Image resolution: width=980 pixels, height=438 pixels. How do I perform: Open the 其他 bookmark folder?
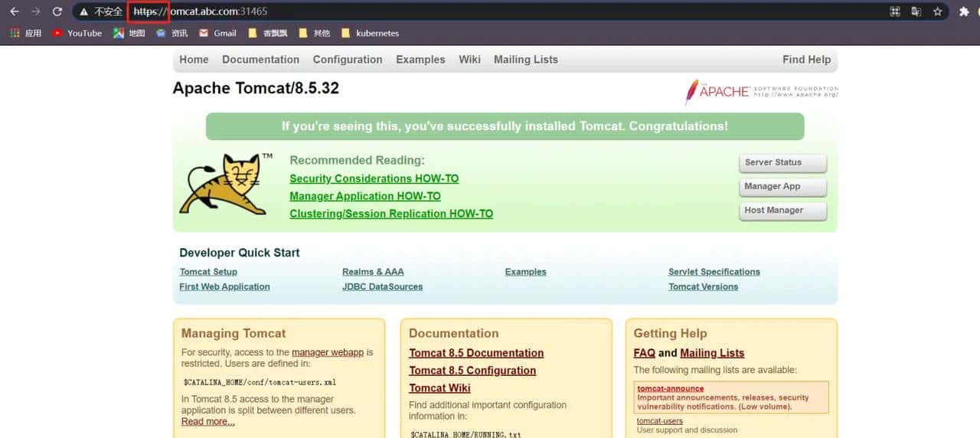[x=315, y=33]
